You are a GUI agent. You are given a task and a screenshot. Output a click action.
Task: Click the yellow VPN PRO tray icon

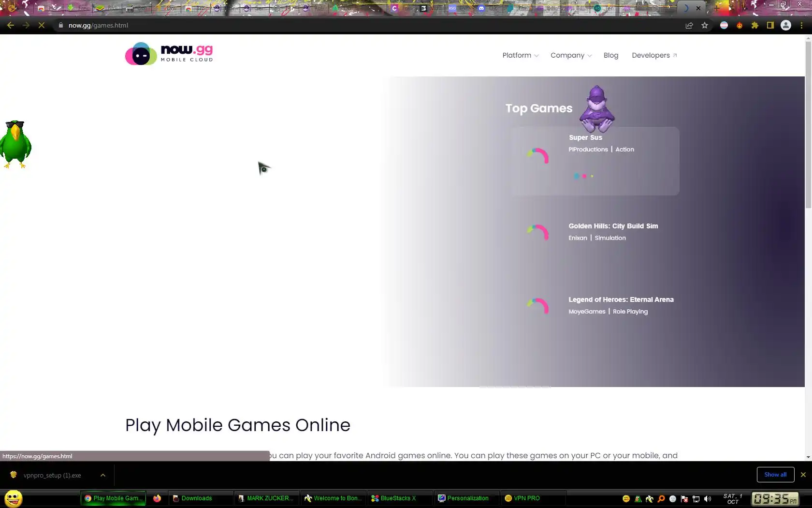tap(626, 499)
